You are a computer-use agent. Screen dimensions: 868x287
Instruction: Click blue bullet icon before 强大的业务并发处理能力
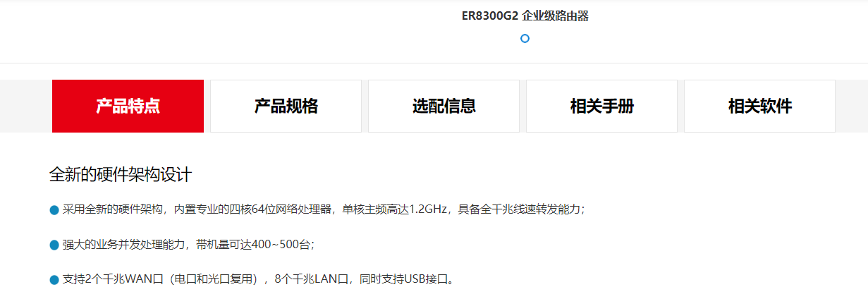(x=54, y=245)
